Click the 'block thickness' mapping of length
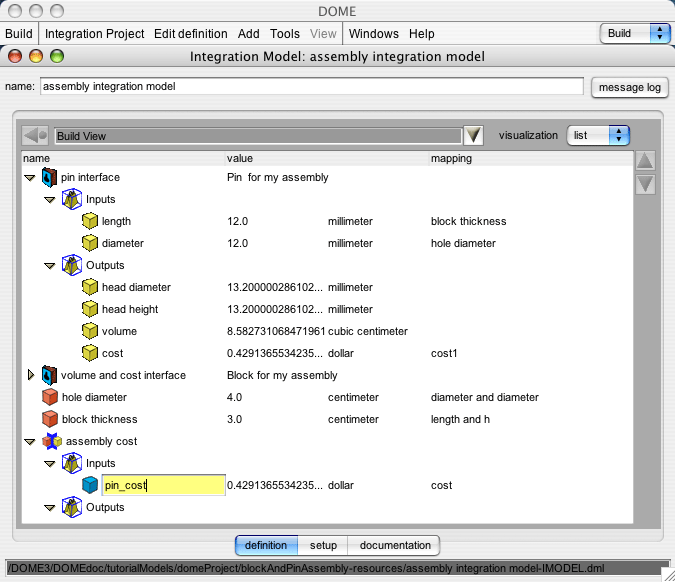Screen dimensions: 675x582 click(x=468, y=221)
